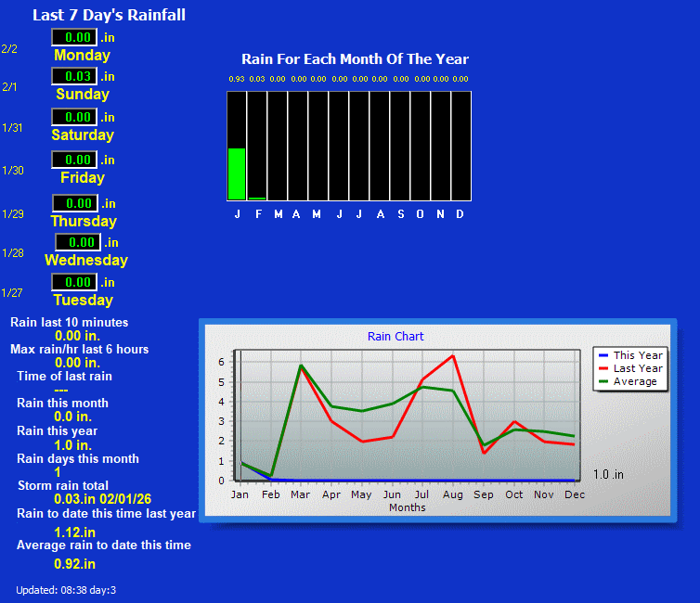The image size is (700, 603).
Task: Click the December column in monthly bar chart
Action: pos(460,146)
